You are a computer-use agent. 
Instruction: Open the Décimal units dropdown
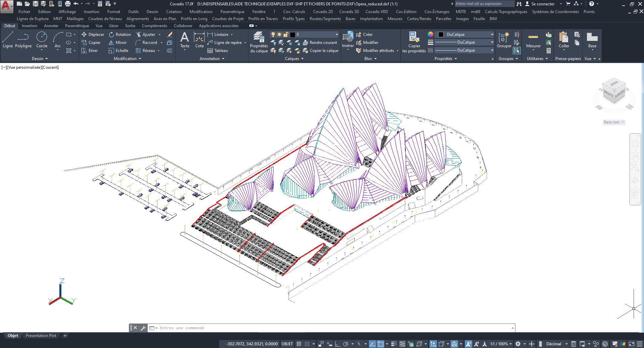[557, 344]
